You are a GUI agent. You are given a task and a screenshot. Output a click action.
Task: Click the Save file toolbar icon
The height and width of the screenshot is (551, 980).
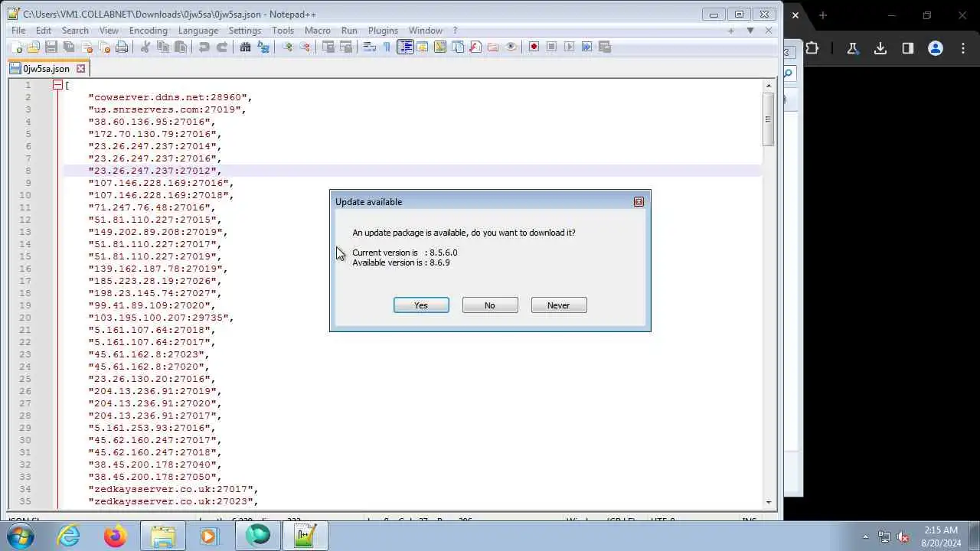pos(51,47)
